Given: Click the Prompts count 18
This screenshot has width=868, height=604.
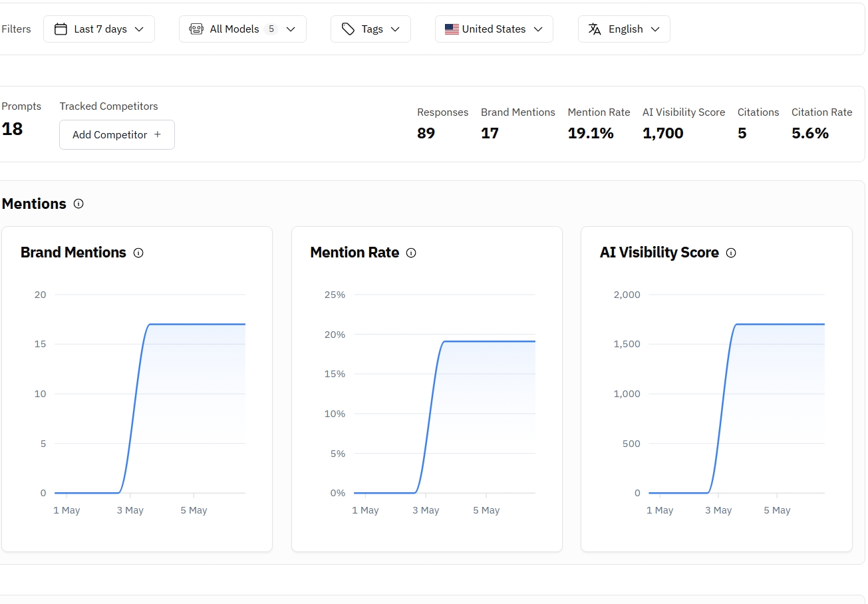Looking at the screenshot, I should point(12,129).
